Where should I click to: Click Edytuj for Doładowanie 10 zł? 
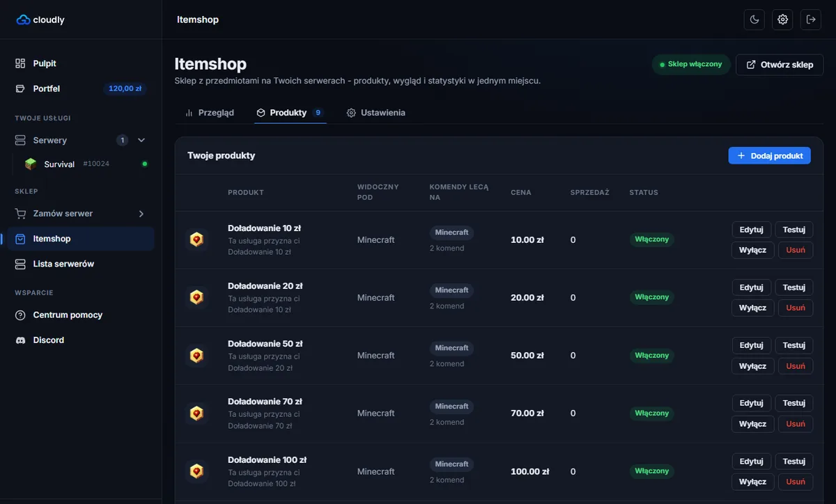(751, 229)
